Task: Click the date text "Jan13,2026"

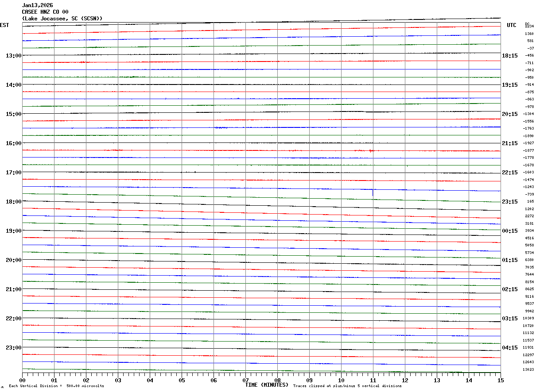Action: point(37,5)
